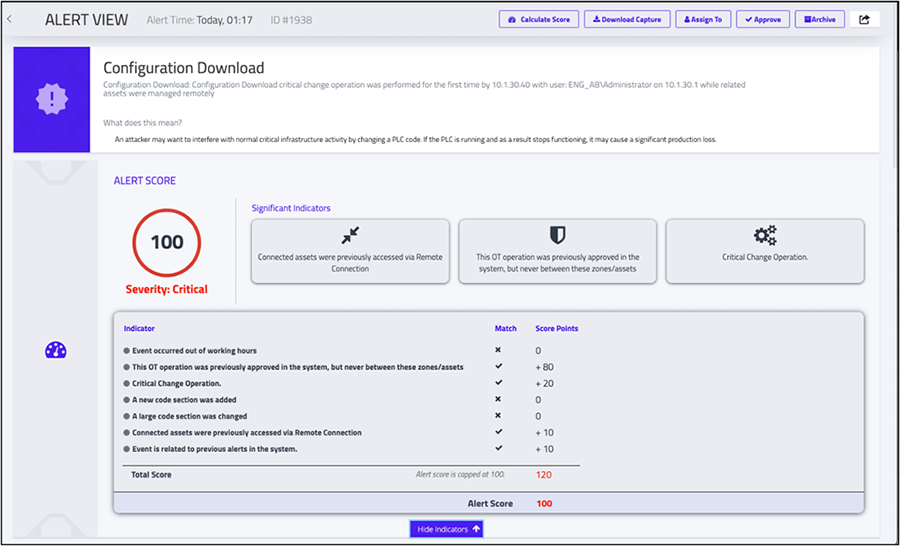This screenshot has height=546, width=900.
Task: Select 'Event occurred out of working hours' row
Action: click(351, 350)
